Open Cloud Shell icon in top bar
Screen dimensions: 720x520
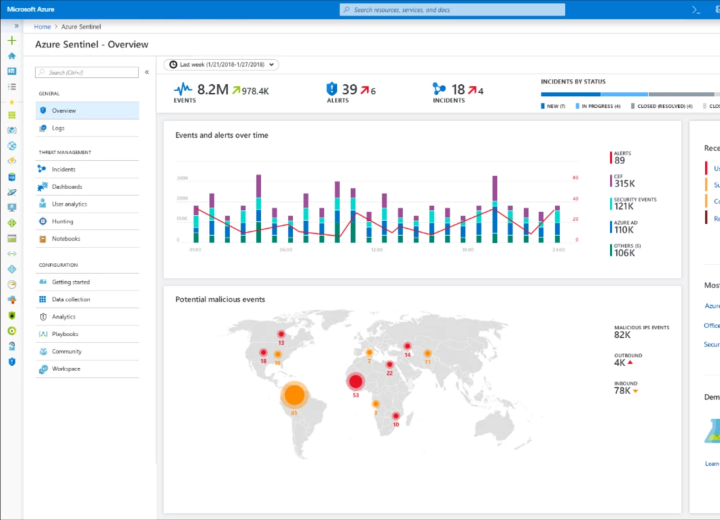click(x=696, y=10)
